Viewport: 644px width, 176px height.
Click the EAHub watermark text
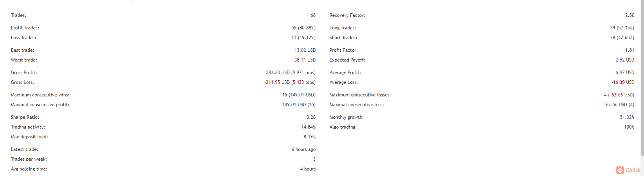pos(633,170)
